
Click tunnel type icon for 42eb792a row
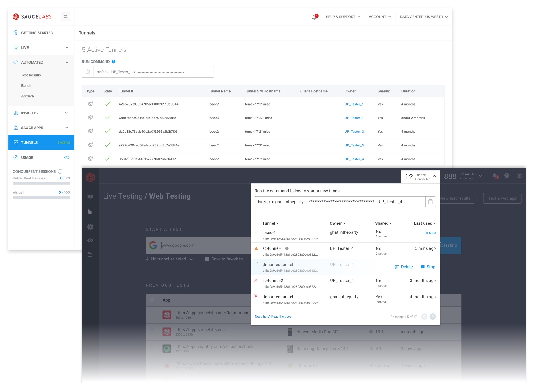click(90, 104)
